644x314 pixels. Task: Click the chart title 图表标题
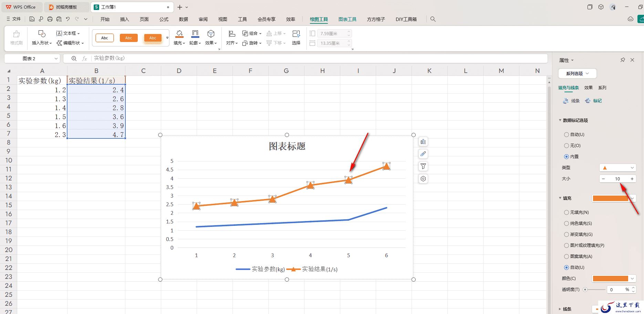tap(287, 146)
